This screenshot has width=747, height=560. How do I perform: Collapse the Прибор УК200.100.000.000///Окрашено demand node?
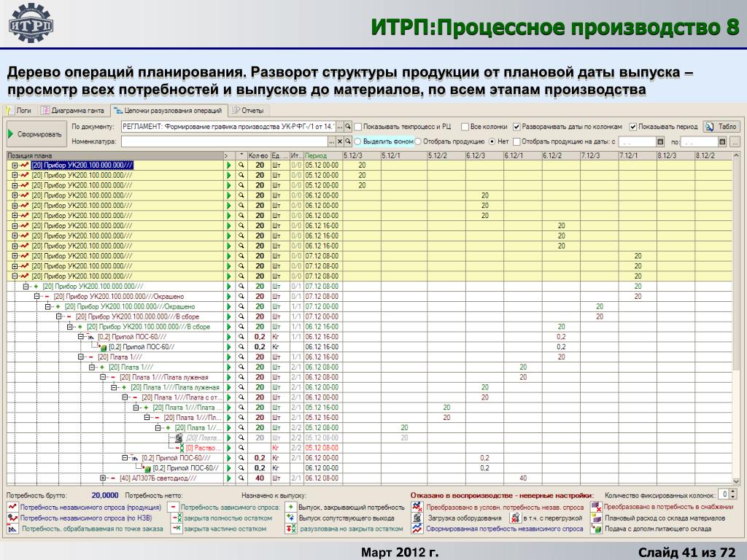[x=36, y=296]
